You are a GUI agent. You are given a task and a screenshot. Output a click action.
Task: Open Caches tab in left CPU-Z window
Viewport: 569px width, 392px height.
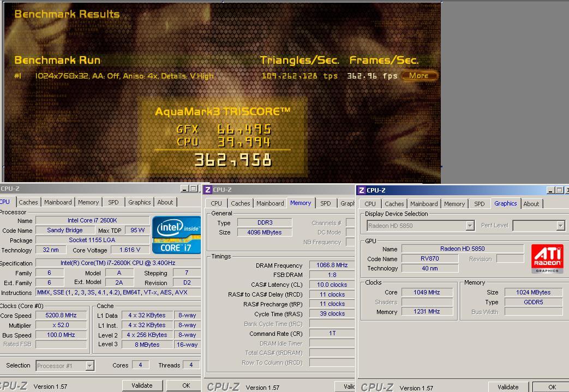point(28,202)
